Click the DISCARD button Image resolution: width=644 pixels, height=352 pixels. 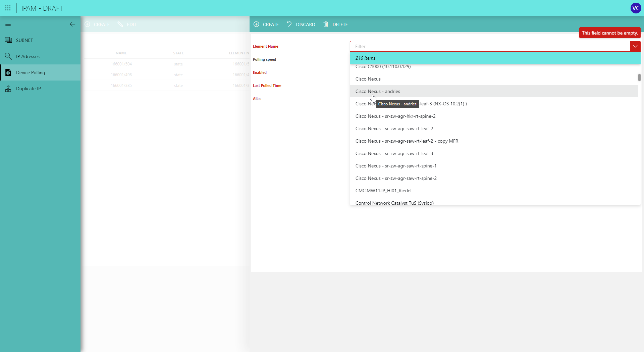click(x=301, y=24)
